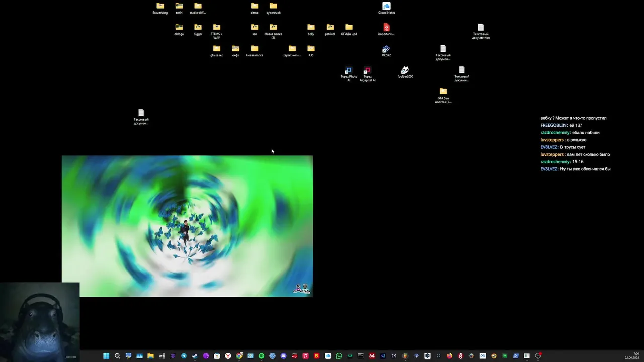The height and width of the screenshot is (362, 644).
Task: Select the Текстовый документ.txt file
Action: point(480,31)
